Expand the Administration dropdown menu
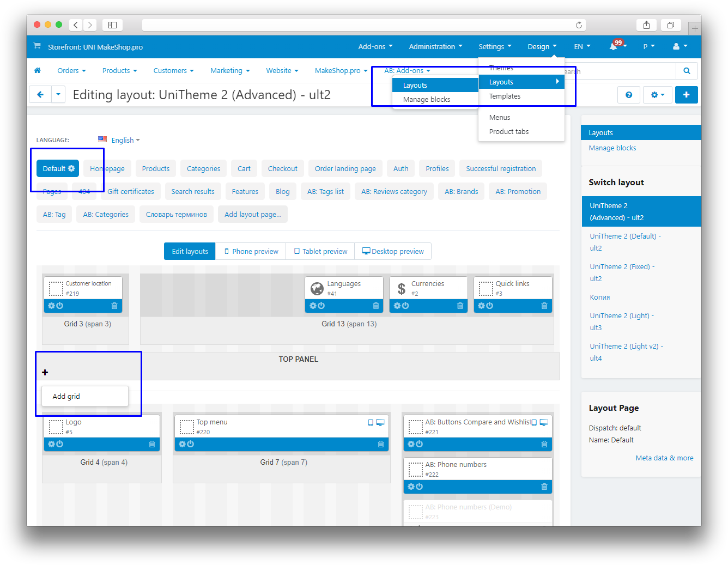Screen dimensions: 728x565 click(x=435, y=46)
